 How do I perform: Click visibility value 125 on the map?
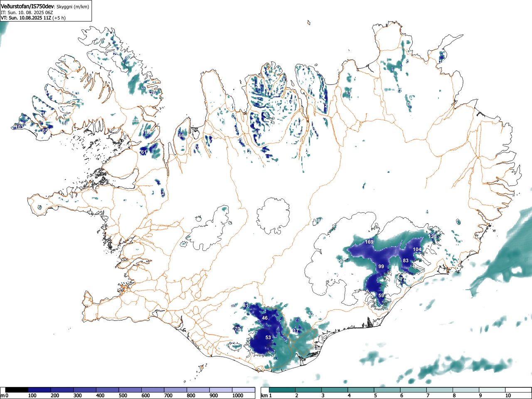pyautogui.click(x=433, y=236)
